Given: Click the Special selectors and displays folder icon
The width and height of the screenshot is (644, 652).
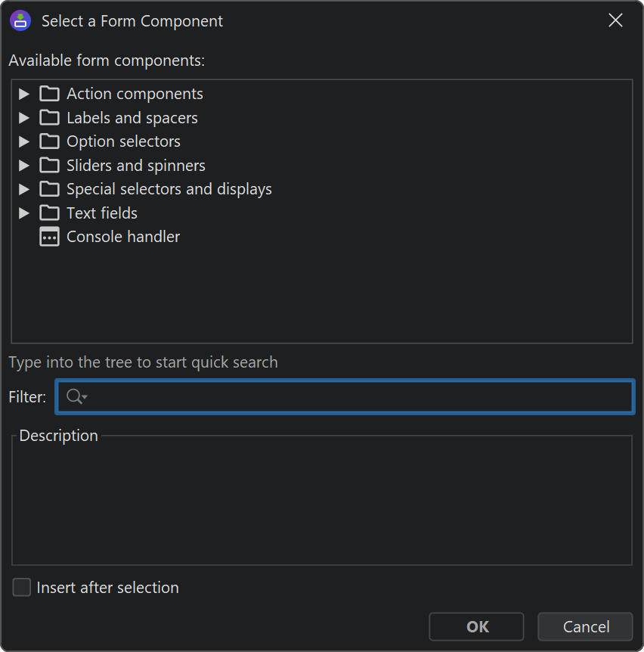Looking at the screenshot, I should (x=49, y=189).
